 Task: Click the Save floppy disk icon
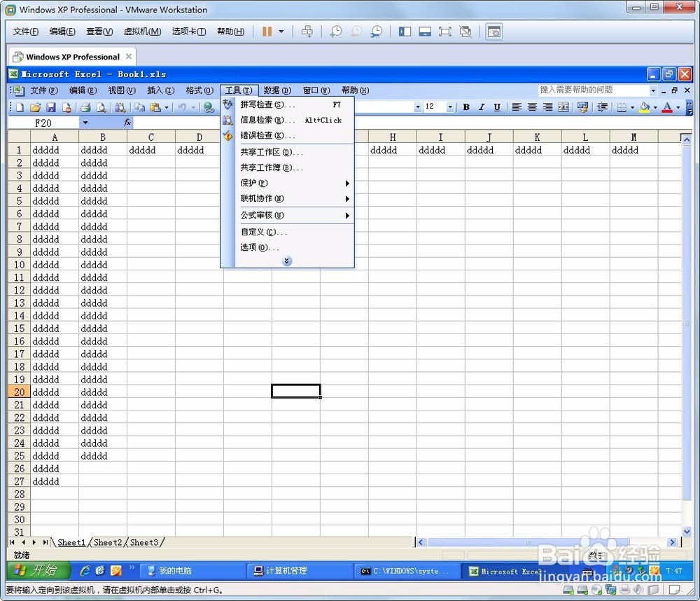51,107
